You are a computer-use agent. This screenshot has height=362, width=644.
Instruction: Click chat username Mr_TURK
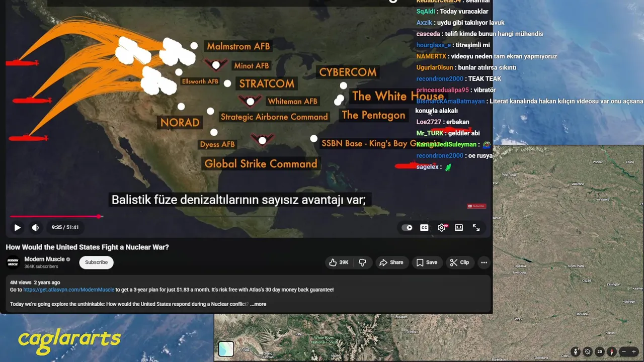point(430,133)
